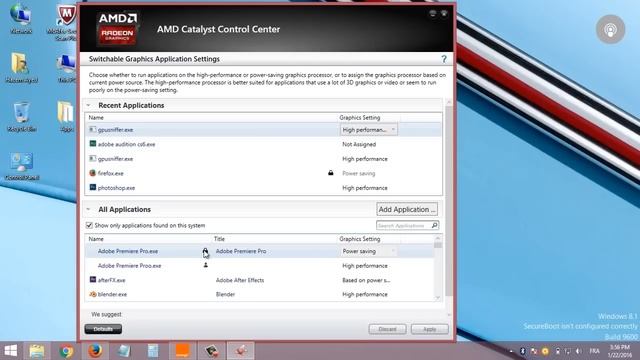Click the firefox.exe application icon
Screen dimensions: 640x360
click(93, 173)
